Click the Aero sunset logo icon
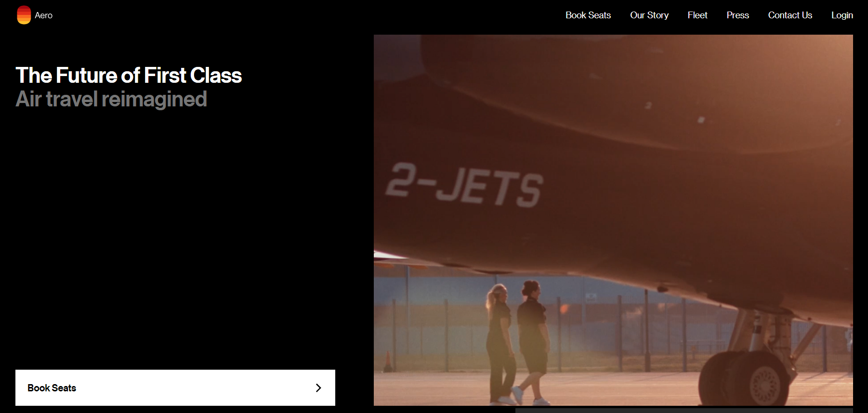The image size is (868, 413). click(x=24, y=15)
